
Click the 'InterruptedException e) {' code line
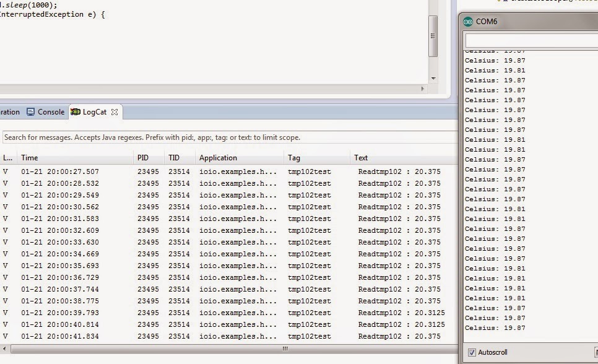pos(52,14)
